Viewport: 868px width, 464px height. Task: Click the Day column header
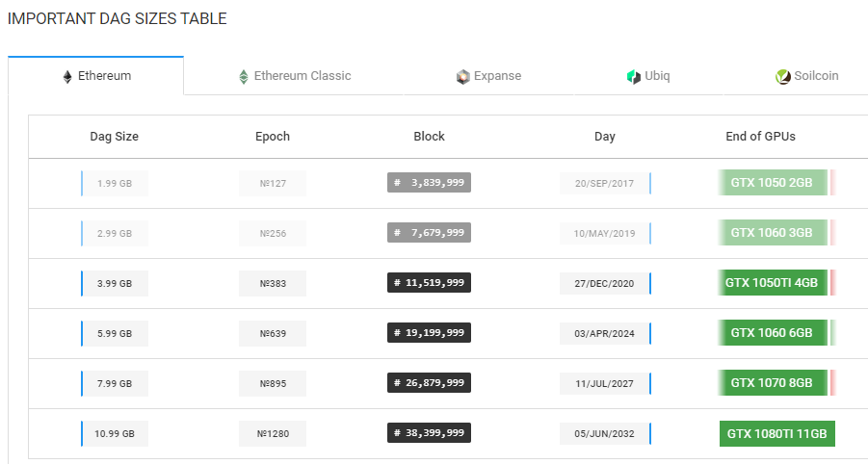pyautogui.click(x=604, y=137)
